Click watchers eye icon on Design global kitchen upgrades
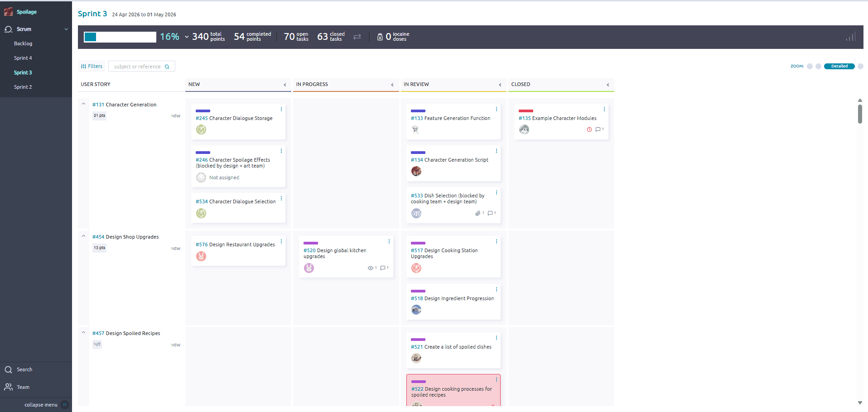Screen dimensions: 868x412 [x=370, y=268]
